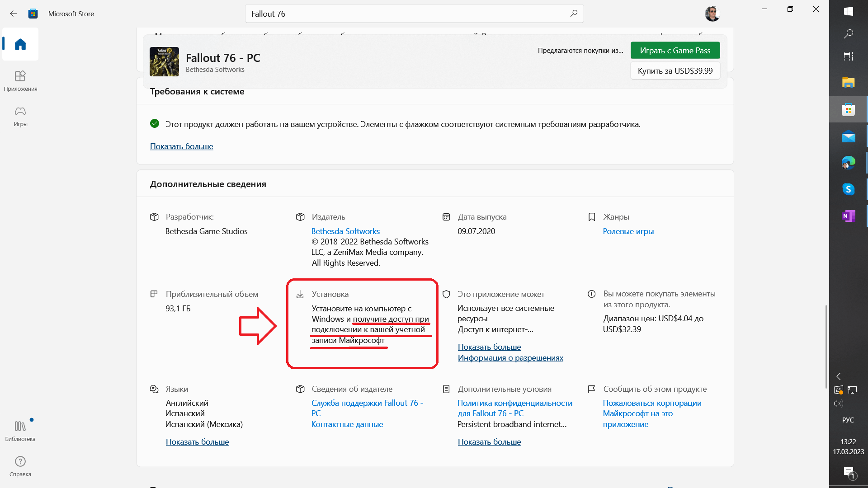Image resolution: width=868 pixels, height=488 pixels.
Task: Click the Сообщить flag icon
Action: (592, 389)
